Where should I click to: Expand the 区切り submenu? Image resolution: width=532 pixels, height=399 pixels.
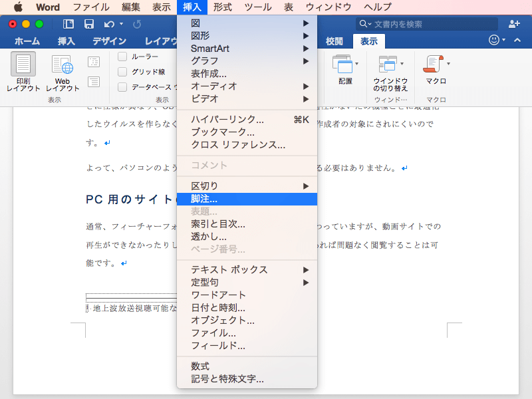click(247, 186)
